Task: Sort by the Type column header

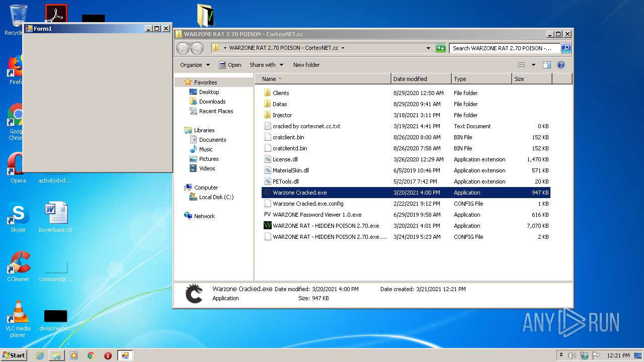Action: click(x=481, y=79)
